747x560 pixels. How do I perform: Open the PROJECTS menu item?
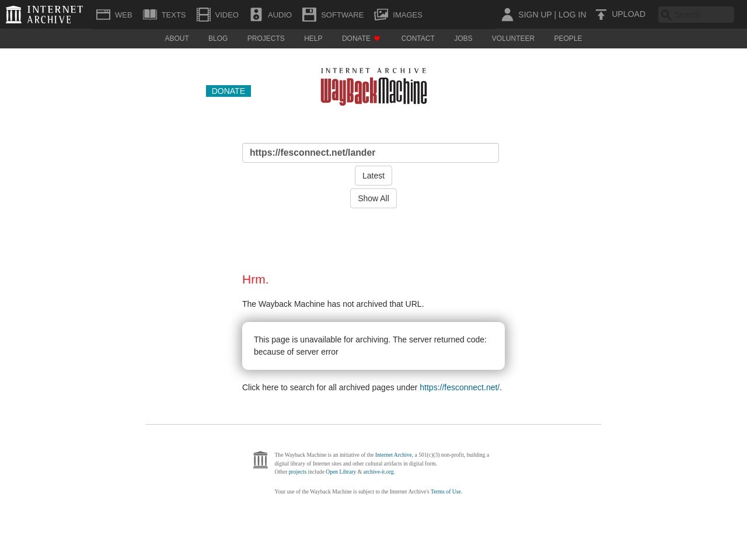[x=266, y=38]
